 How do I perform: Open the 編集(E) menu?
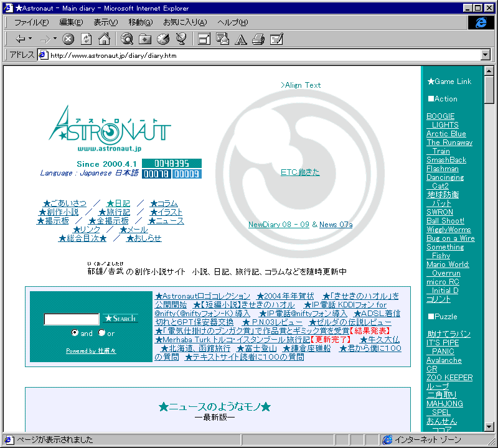point(71,22)
